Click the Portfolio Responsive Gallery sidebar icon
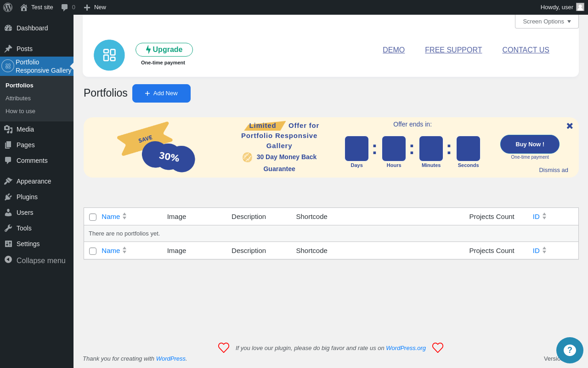The height and width of the screenshot is (368, 588). (8, 66)
